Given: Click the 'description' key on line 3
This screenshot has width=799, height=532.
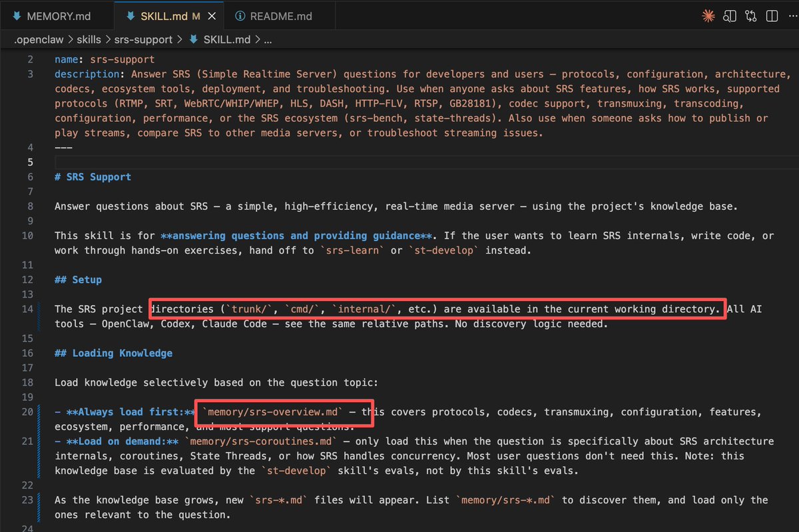Looking at the screenshot, I should pyautogui.click(x=87, y=74).
